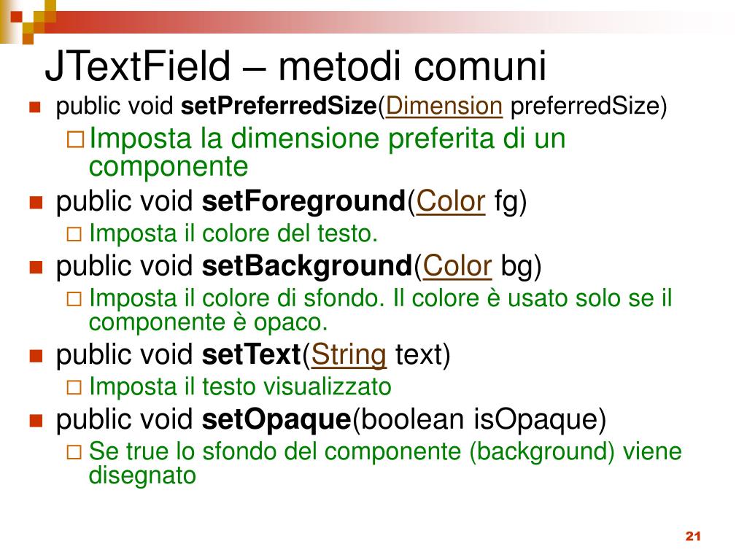Click hollow square before 'Se true lo sfondo'
The image size is (747, 560).
pyautogui.click(x=74, y=452)
